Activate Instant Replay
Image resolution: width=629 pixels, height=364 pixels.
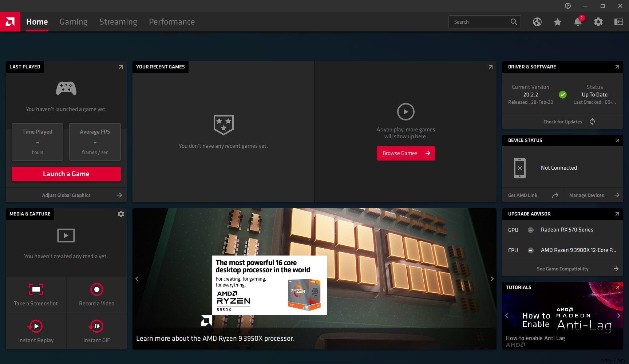[x=36, y=332]
